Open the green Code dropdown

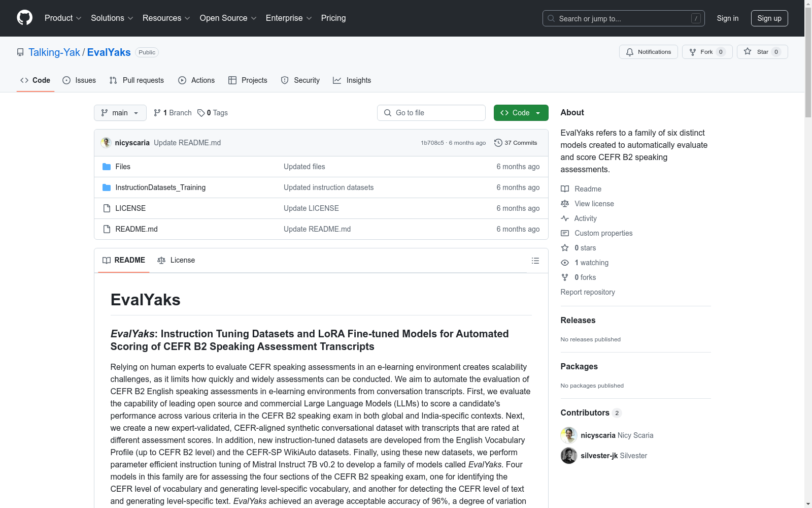click(521, 113)
